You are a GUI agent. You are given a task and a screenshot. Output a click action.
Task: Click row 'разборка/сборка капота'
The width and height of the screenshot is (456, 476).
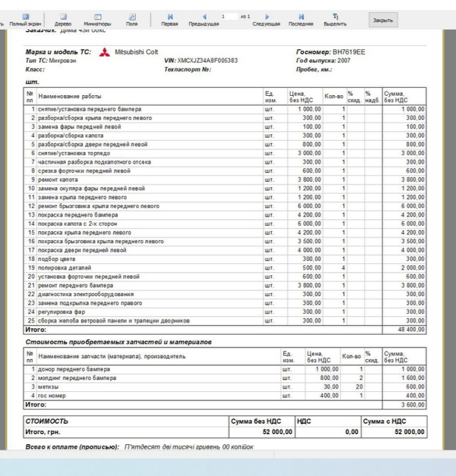coord(225,135)
